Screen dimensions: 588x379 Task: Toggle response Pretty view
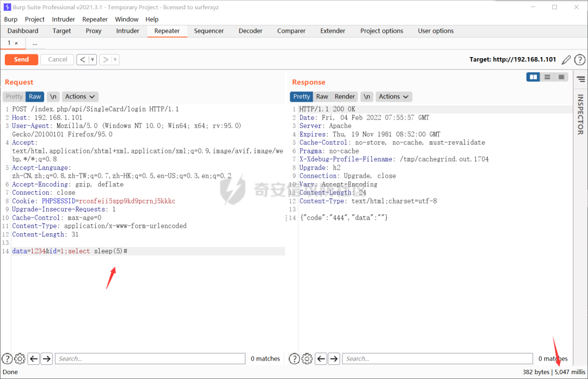(302, 97)
